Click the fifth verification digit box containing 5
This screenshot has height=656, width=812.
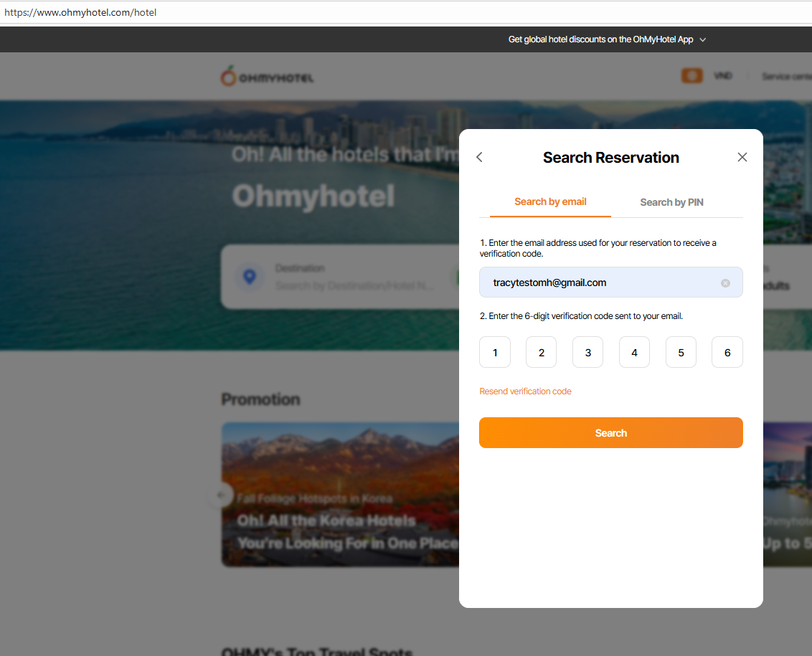[x=681, y=352]
